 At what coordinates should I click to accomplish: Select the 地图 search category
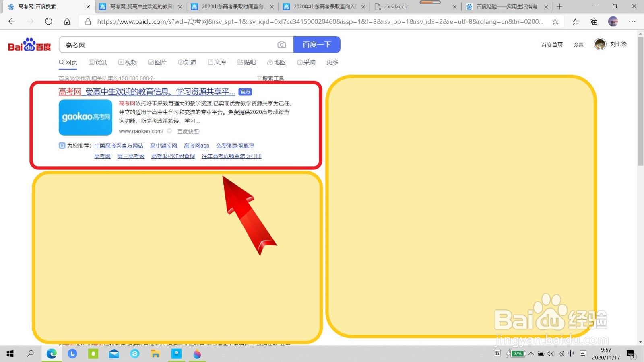(x=277, y=62)
